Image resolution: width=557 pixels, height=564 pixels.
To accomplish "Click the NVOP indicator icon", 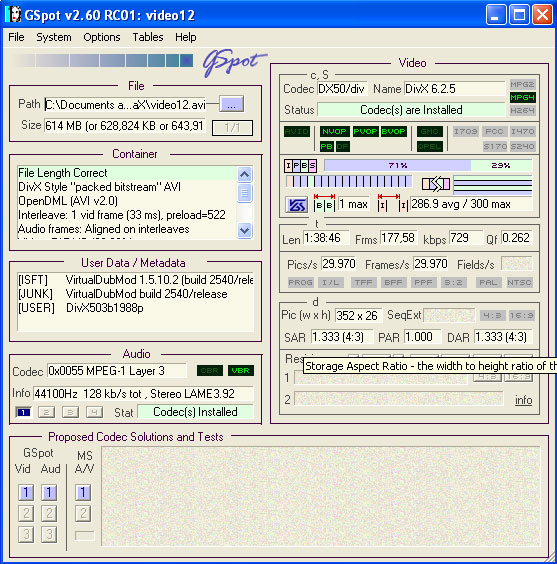I will [x=334, y=132].
